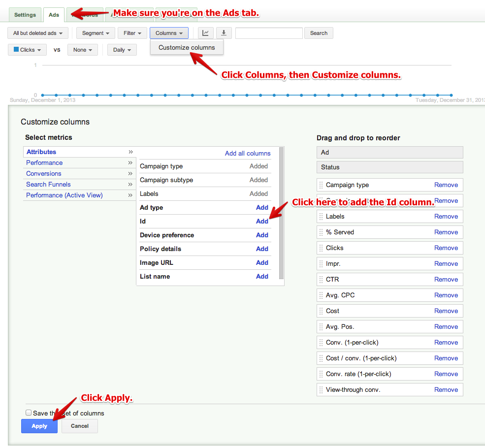Click drag handle for Avg. Pos. column

pos(322,327)
